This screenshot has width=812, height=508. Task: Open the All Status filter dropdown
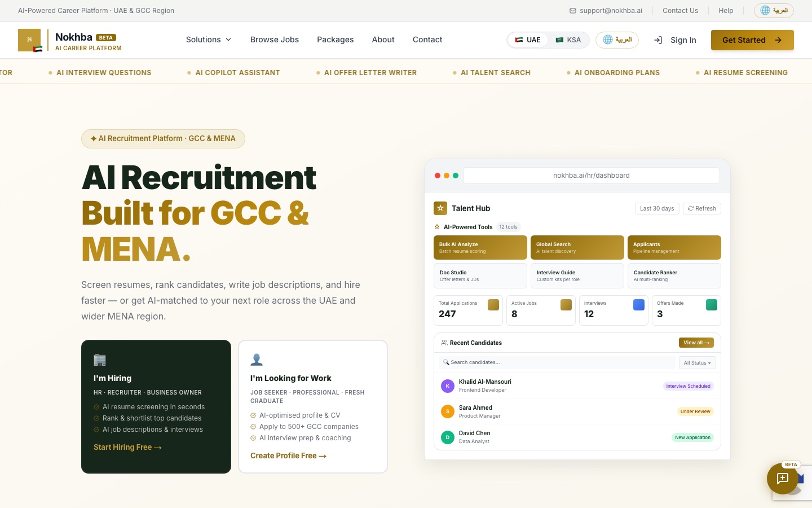click(698, 363)
